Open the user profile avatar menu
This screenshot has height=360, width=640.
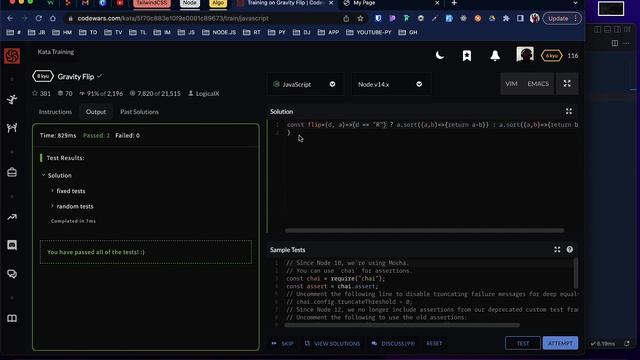point(525,55)
